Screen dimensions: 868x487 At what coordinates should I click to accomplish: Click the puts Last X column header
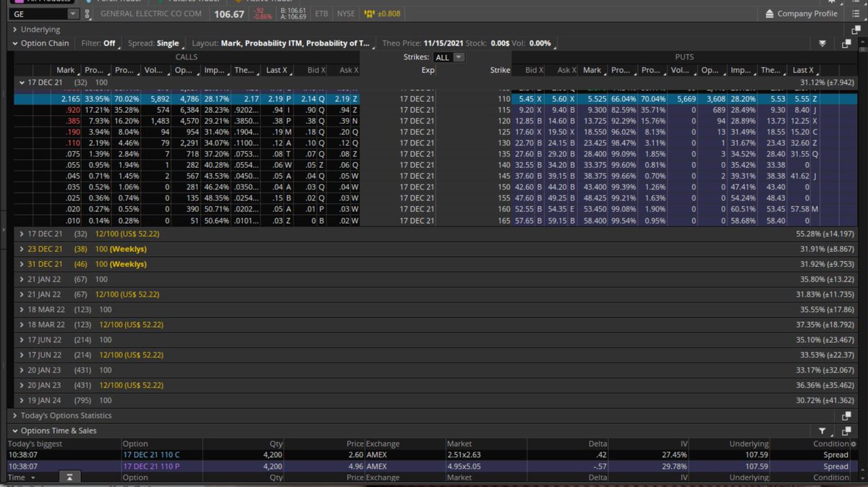point(803,70)
